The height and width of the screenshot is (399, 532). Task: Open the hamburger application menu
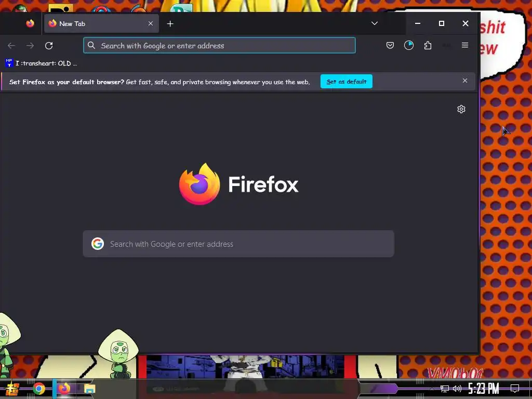coord(465,45)
